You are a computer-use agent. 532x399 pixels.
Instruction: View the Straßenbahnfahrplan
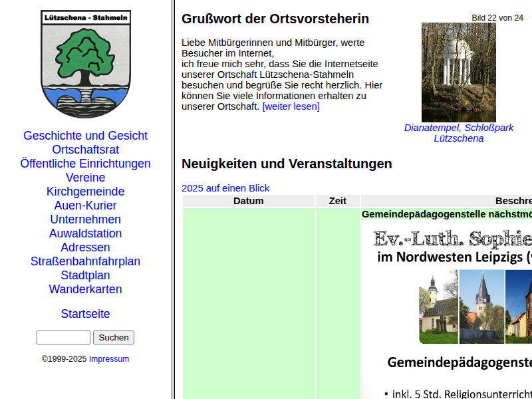pos(85,261)
